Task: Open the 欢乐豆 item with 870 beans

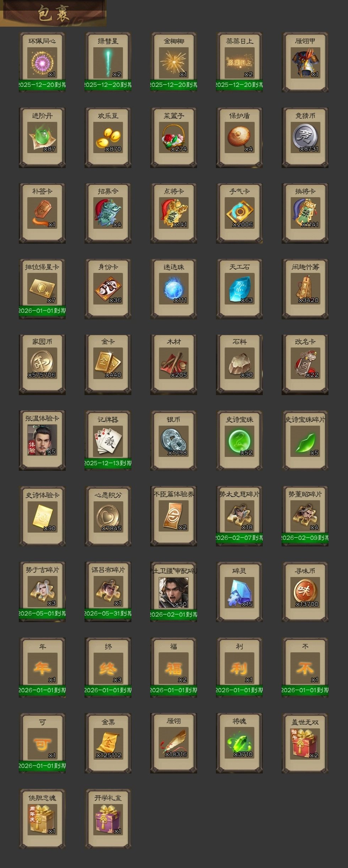Action: click(x=108, y=138)
